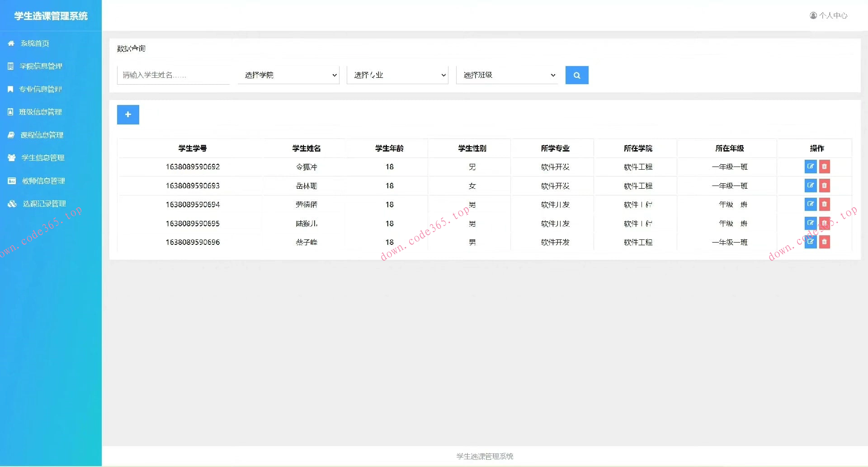Click the bookmark icon beside 专业信息管理
The height and width of the screenshot is (467, 868).
10,89
